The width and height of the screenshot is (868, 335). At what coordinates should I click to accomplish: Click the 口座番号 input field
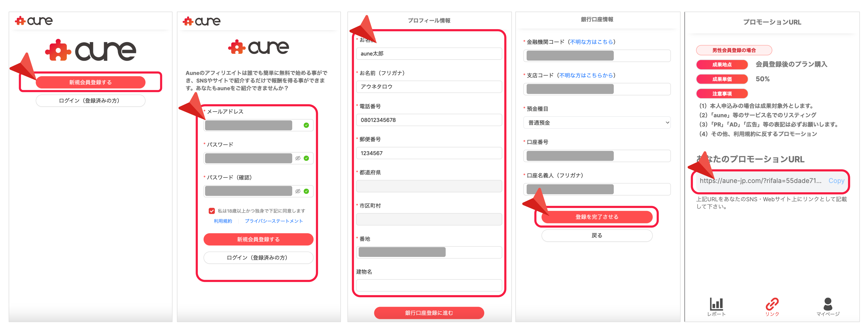point(597,156)
